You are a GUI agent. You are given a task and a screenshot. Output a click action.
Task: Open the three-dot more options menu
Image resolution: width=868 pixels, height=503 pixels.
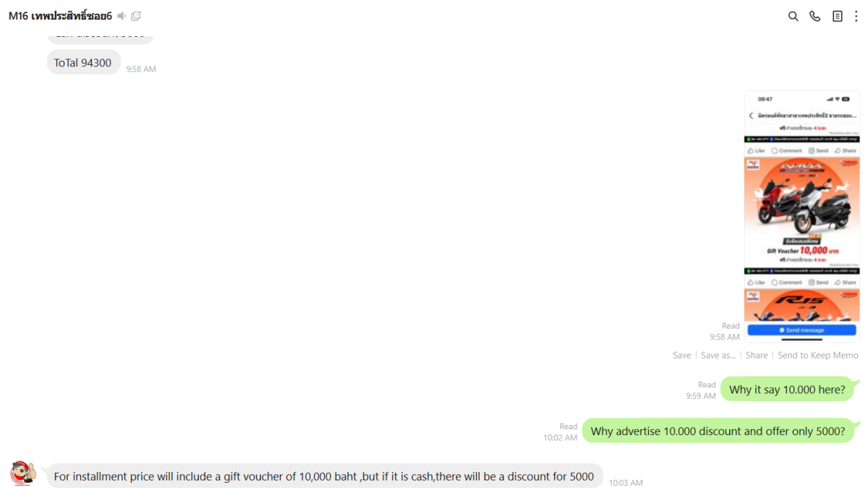(856, 16)
